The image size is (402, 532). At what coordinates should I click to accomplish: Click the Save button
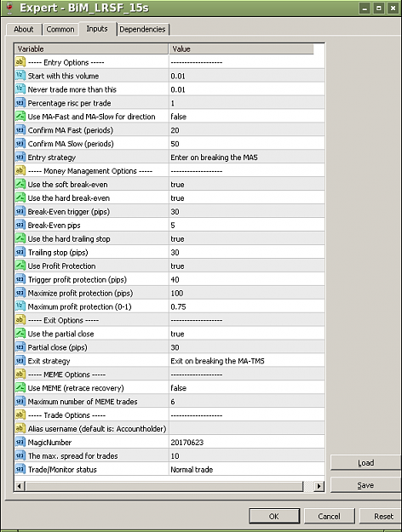point(366,485)
